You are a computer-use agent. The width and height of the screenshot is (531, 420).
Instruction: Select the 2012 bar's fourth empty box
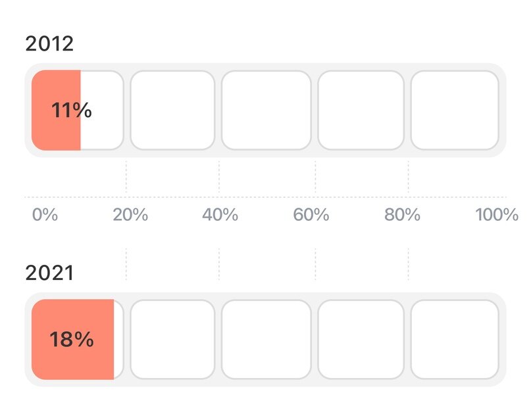[x=361, y=110]
